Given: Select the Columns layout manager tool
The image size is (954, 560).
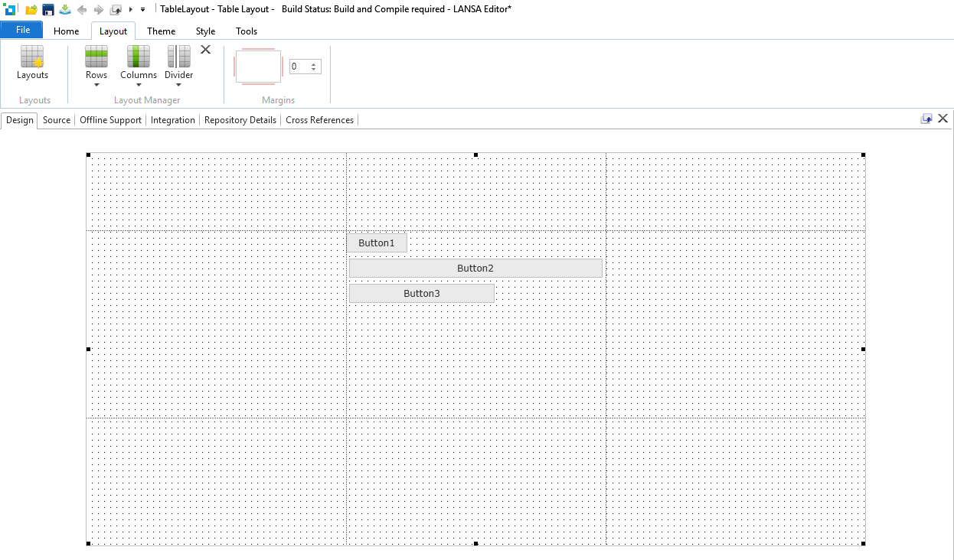Looking at the screenshot, I should tap(138, 57).
